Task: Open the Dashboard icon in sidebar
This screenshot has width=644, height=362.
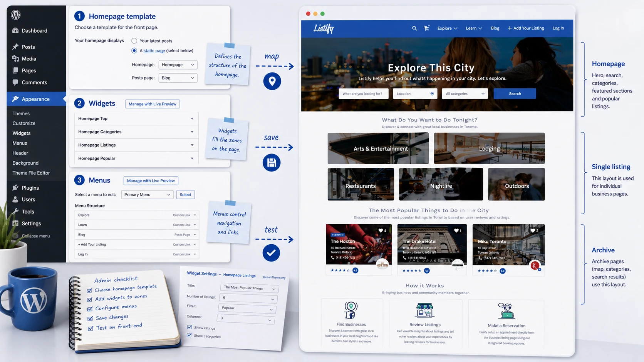Action: pos(15,30)
